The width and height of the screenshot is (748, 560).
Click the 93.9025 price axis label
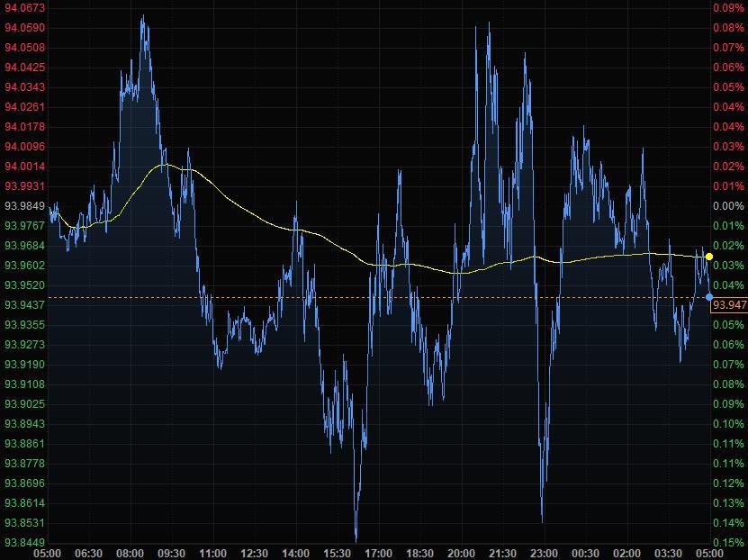click(x=24, y=404)
